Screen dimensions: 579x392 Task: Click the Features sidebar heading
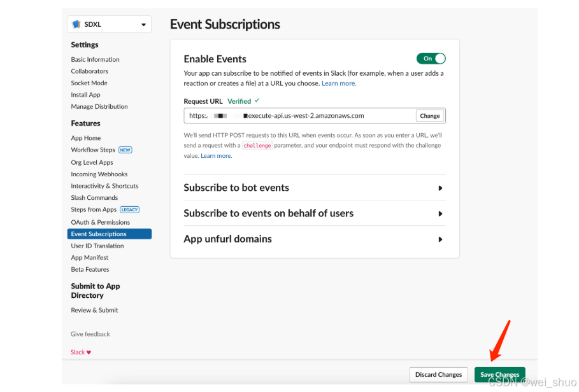coord(85,123)
